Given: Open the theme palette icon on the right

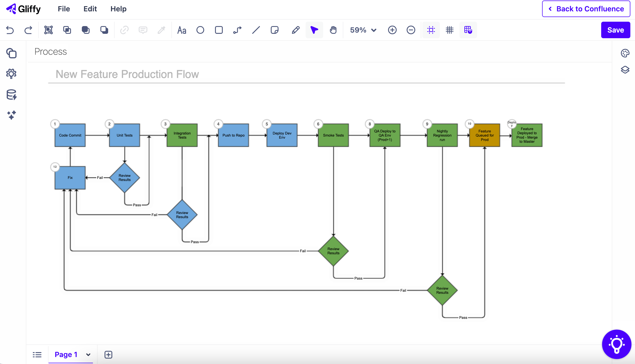Looking at the screenshot, I should (625, 53).
